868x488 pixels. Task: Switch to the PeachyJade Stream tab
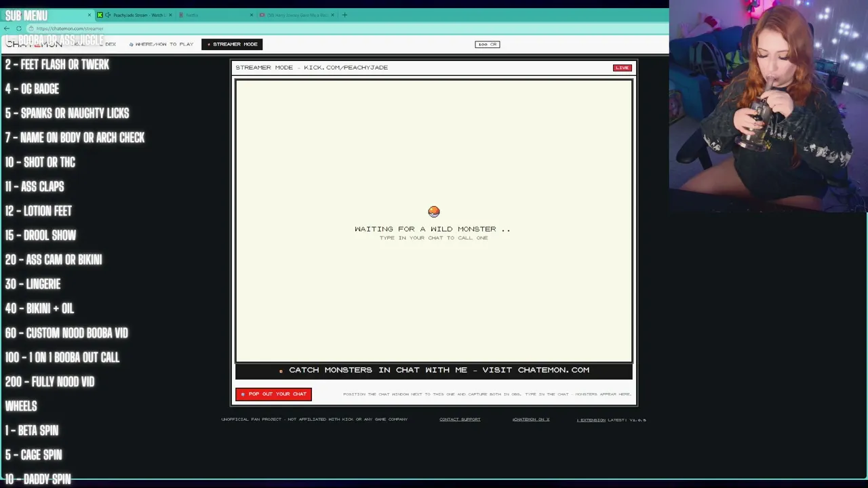click(136, 15)
